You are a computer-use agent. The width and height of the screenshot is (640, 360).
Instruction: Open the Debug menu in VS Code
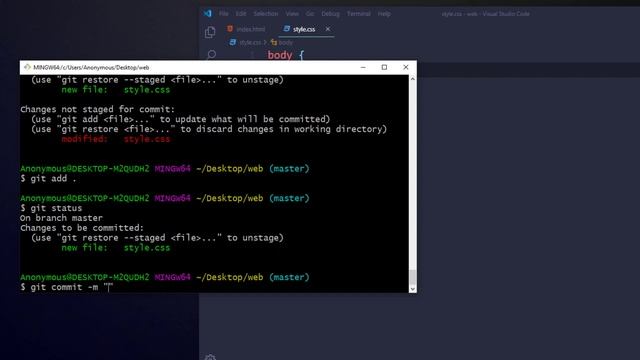coord(330,13)
